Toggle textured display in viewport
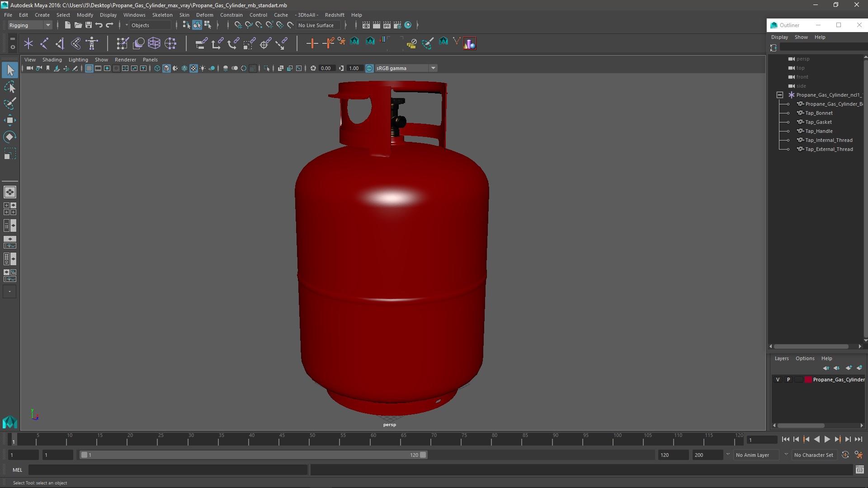The width and height of the screenshot is (868, 488). click(193, 68)
